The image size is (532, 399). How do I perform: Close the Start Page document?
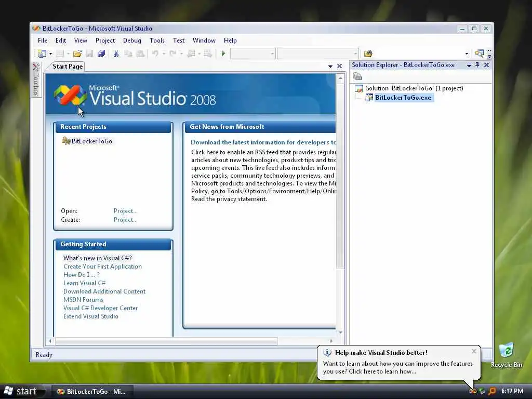[339, 66]
